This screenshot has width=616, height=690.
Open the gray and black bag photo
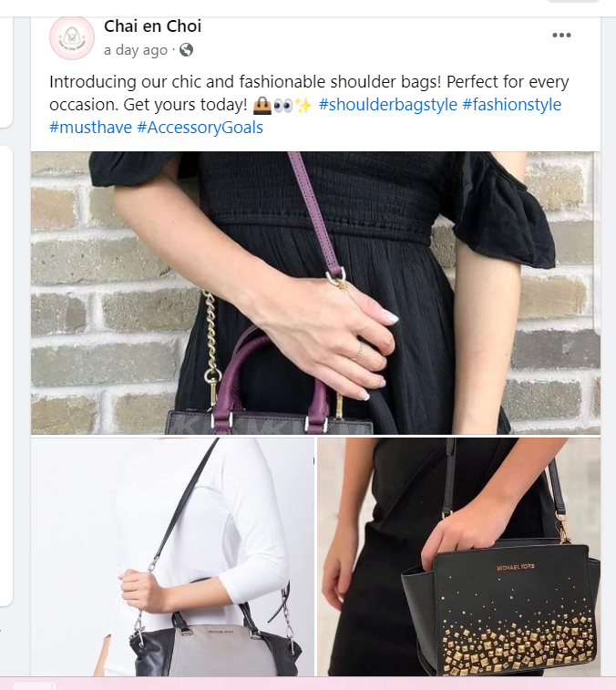[172, 557]
